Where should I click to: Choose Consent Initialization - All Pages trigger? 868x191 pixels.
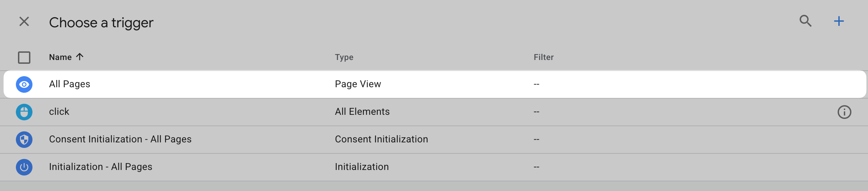pyautogui.click(x=120, y=139)
